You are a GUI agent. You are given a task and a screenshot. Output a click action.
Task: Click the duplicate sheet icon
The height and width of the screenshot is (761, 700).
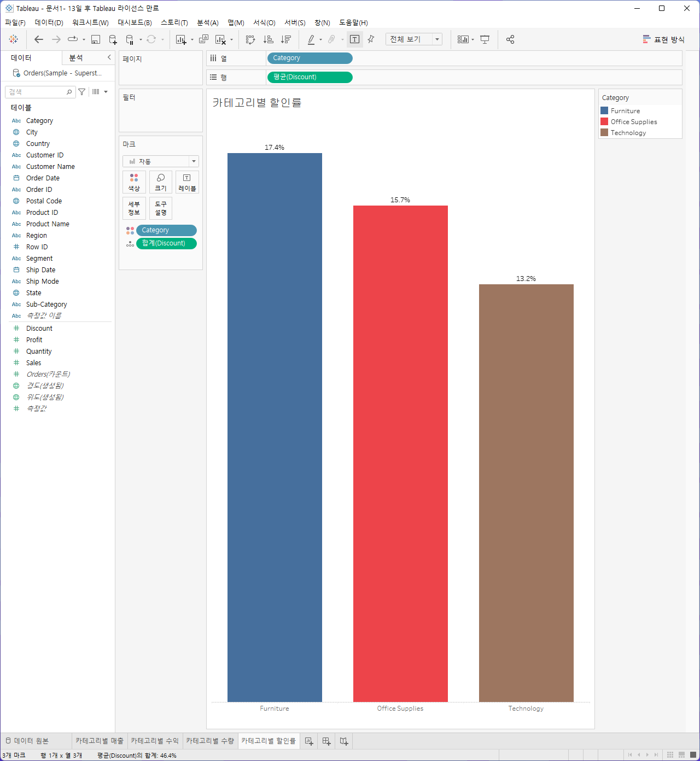pos(203,39)
